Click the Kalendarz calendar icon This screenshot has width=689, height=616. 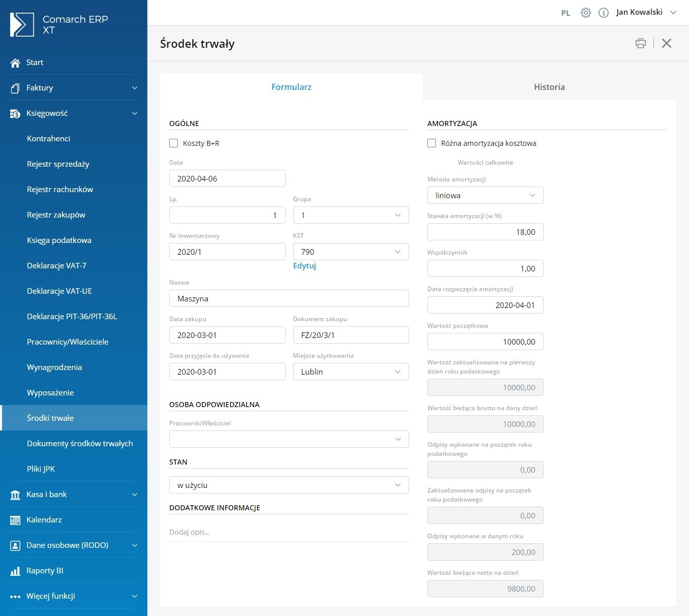[15, 520]
